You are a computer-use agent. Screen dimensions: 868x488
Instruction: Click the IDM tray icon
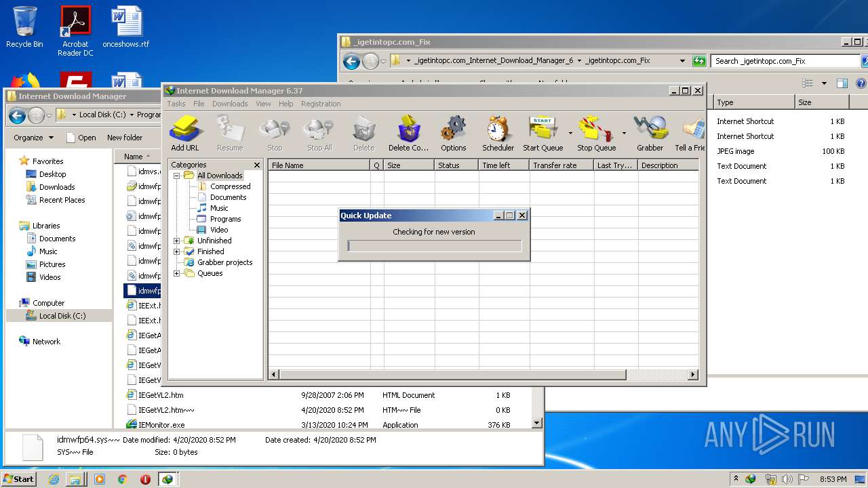[x=751, y=479]
